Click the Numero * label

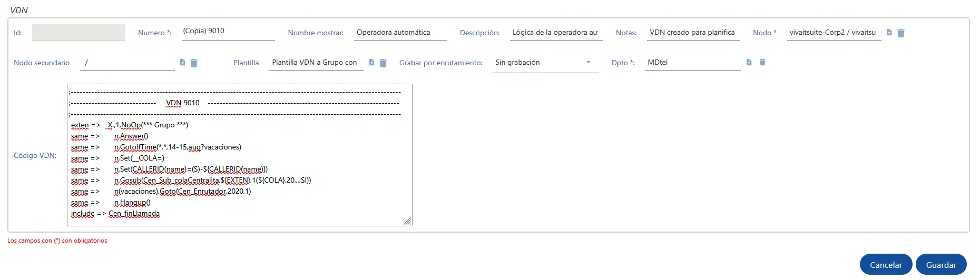(x=154, y=33)
